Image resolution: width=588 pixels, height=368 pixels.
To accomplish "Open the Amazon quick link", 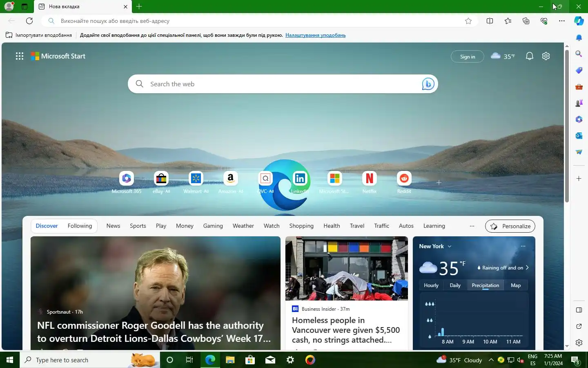I will click(231, 182).
